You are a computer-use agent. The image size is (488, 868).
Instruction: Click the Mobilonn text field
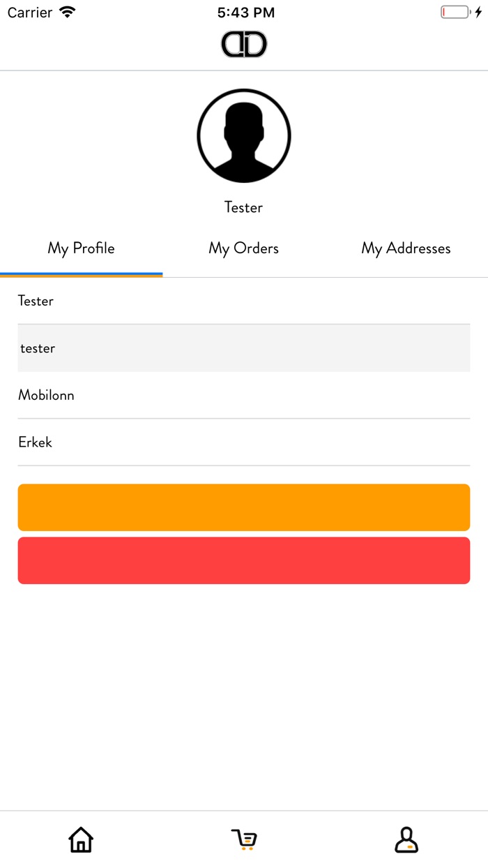[x=244, y=396]
